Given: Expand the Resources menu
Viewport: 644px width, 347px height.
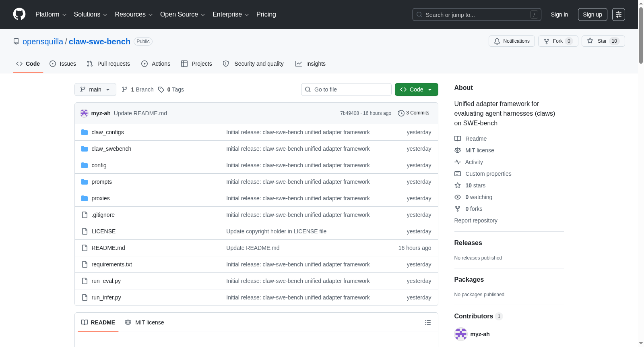Looking at the screenshot, I should pos(134,15).
